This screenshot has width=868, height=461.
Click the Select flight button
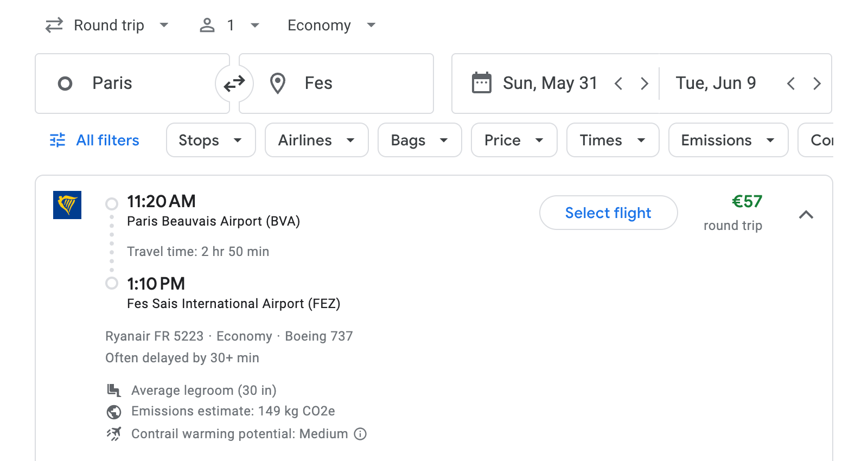(x=608, y=213)
